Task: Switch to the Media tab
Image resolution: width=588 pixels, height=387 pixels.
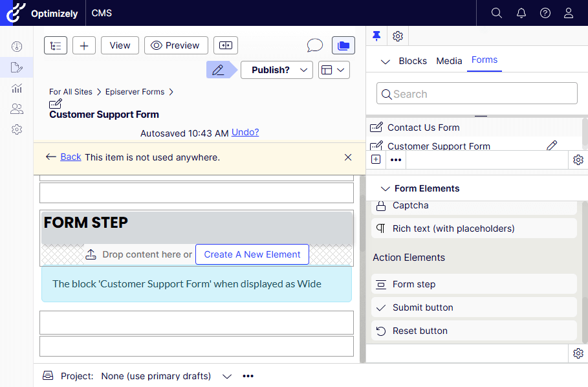Action: [449, 61]
